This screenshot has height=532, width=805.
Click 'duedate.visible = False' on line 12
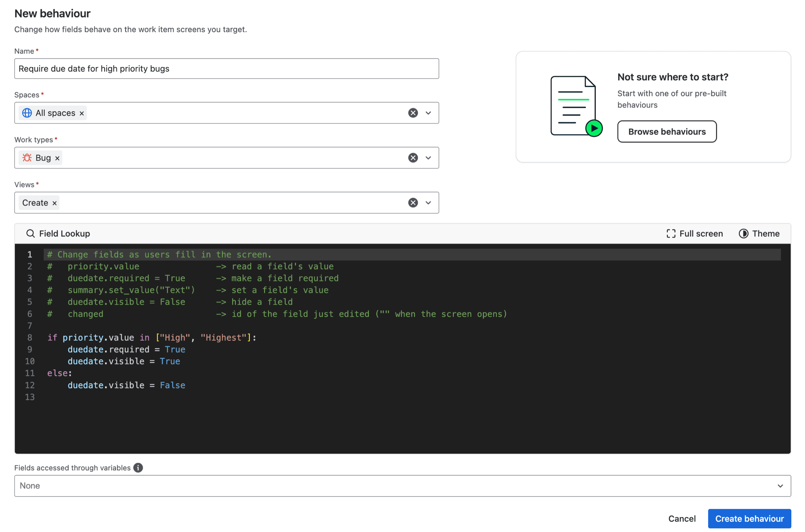coord(126,385)
